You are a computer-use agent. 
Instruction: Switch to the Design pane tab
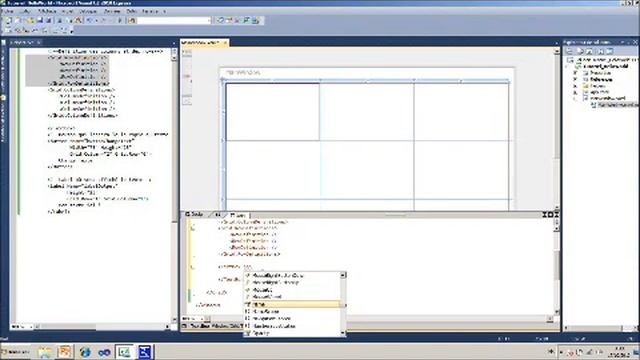pyautogui.click(x=195, y=215)
